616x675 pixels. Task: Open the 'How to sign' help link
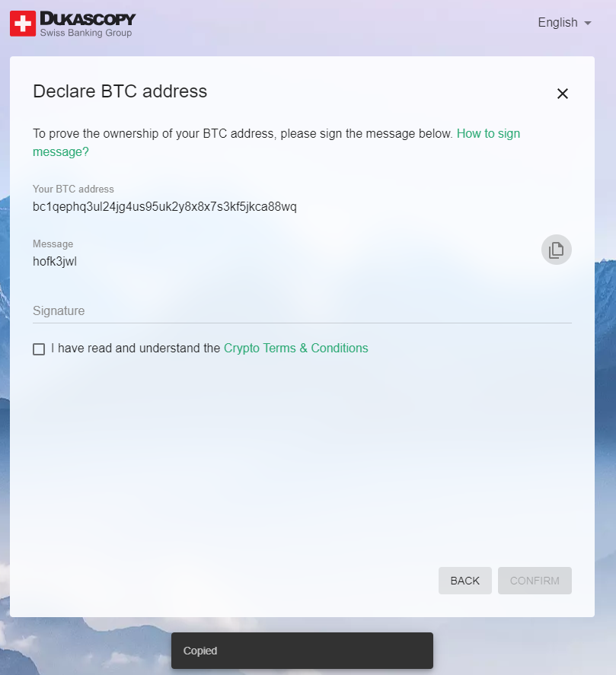pos(489,133)
